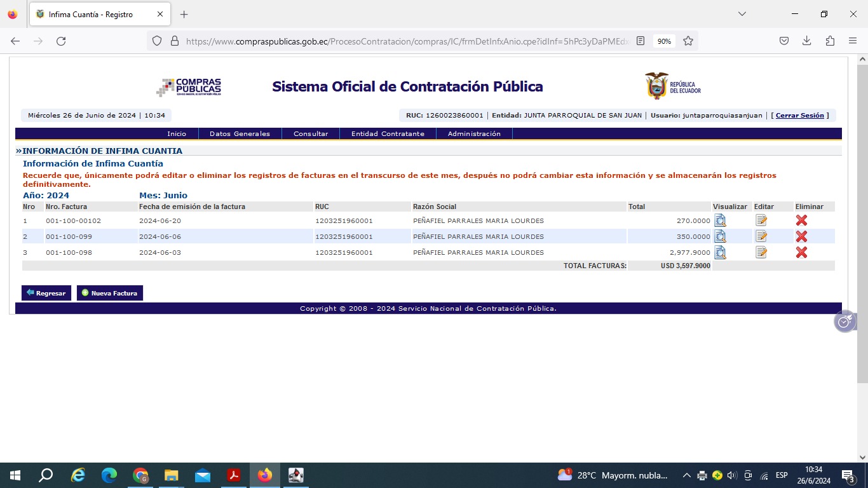Click the Cerrar Sesión link
This screenshot has height=488, width=868.
click(x=799, y=116)
